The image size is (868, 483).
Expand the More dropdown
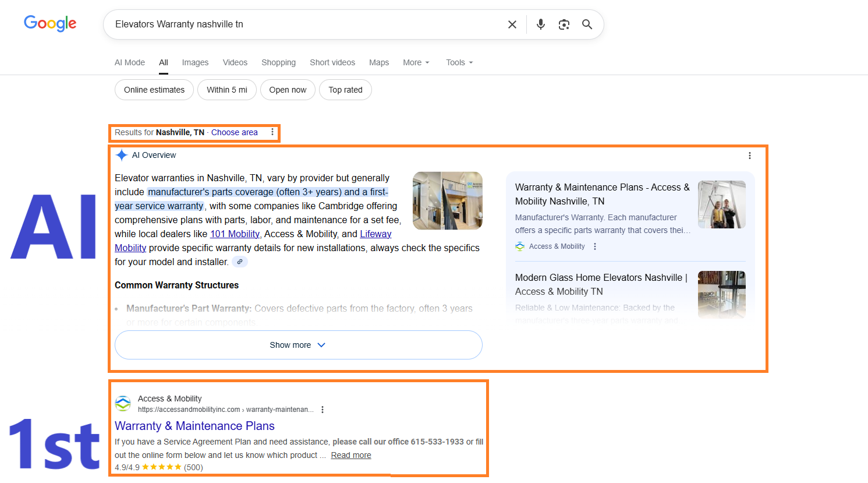[x=416, y=62]
